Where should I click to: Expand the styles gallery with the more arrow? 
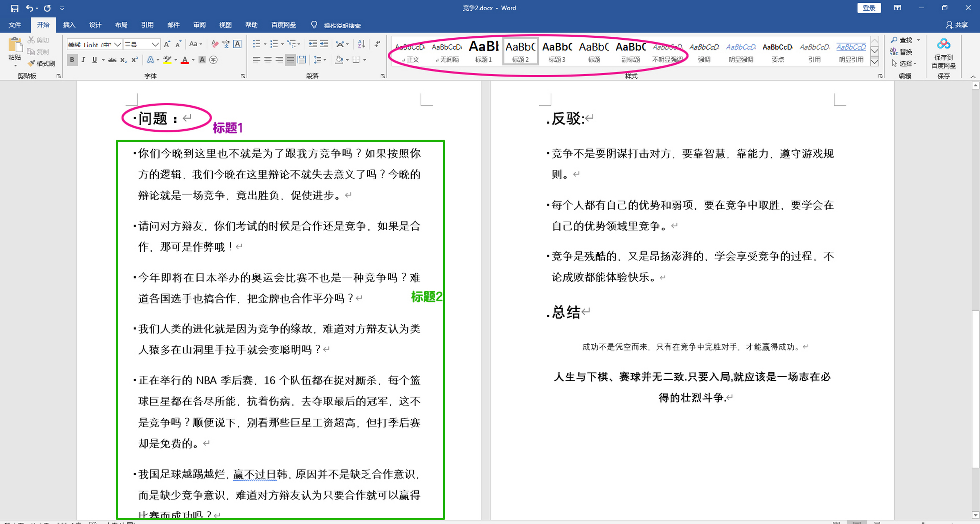874,61
